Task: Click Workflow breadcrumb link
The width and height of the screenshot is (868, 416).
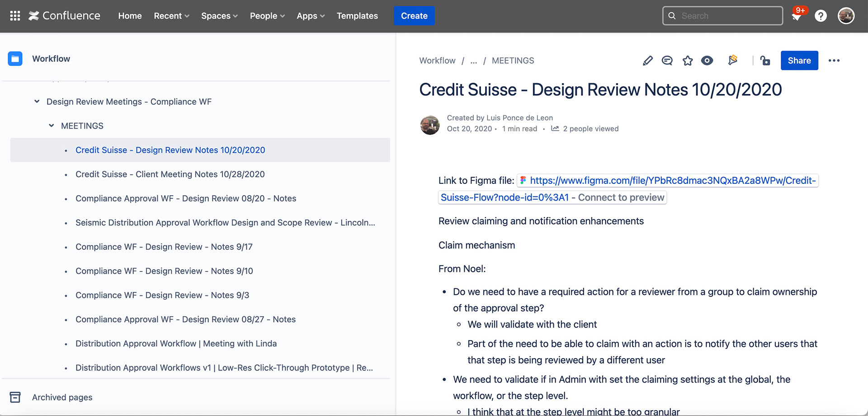Action: (x=437, y=61)
